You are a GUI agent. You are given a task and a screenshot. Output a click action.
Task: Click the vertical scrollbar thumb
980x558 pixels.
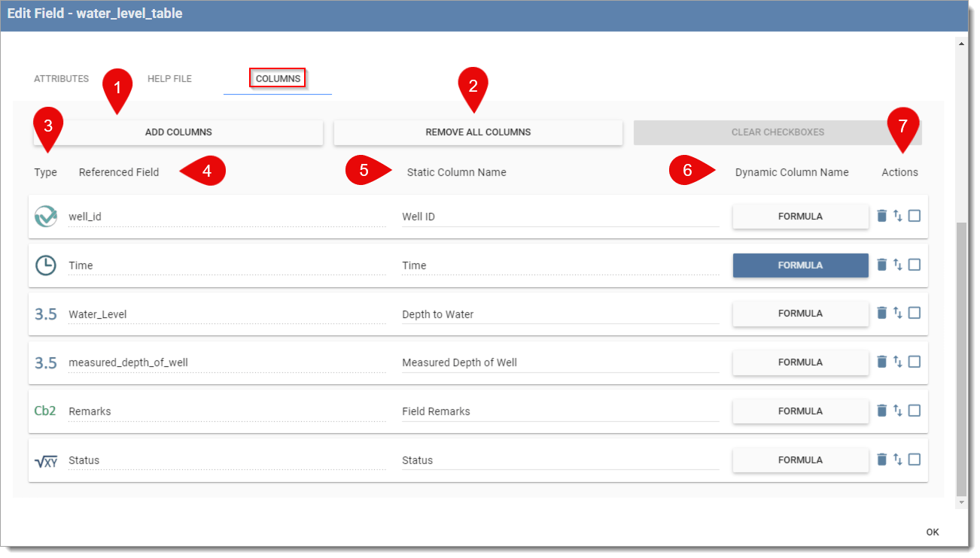tap(961, 359)
